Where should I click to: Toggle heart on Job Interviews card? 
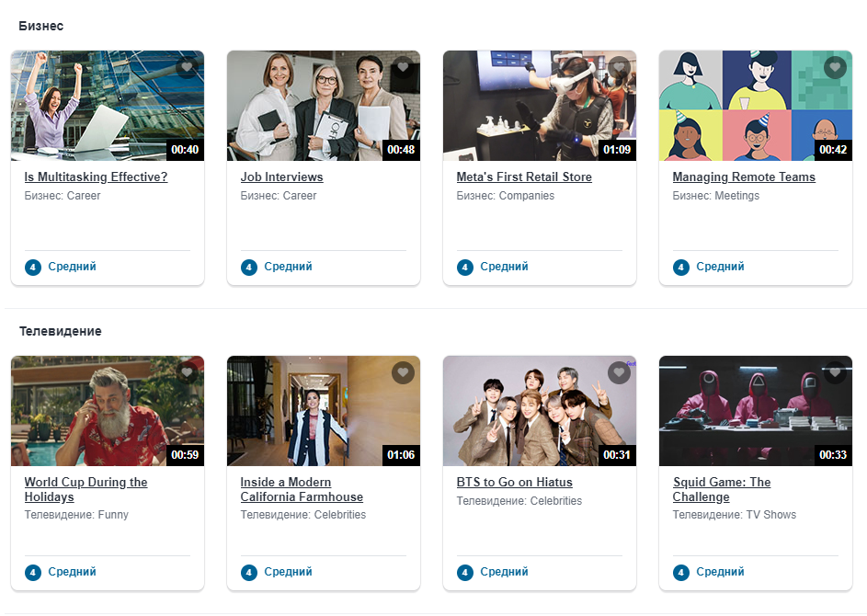tap(403, 67)
